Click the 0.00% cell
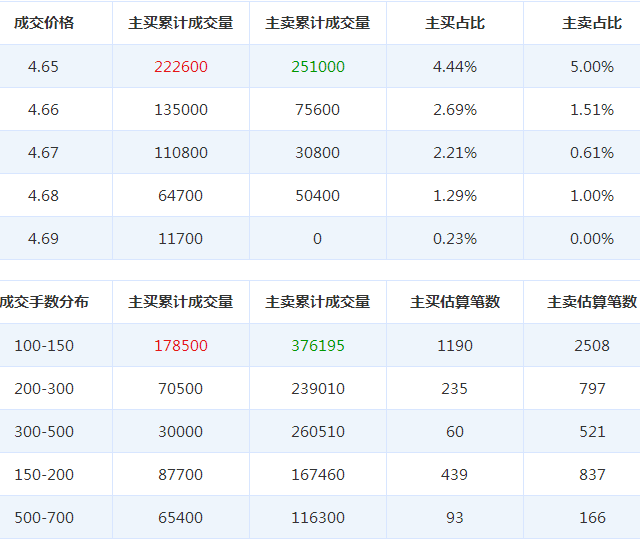 [592, 239]
